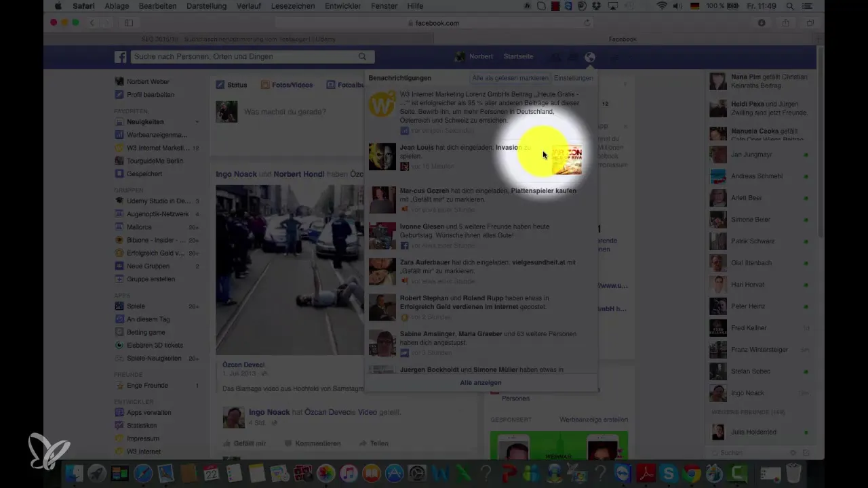
Task: Click Safari sidebar toggle icon
Action: coord(129,23)
